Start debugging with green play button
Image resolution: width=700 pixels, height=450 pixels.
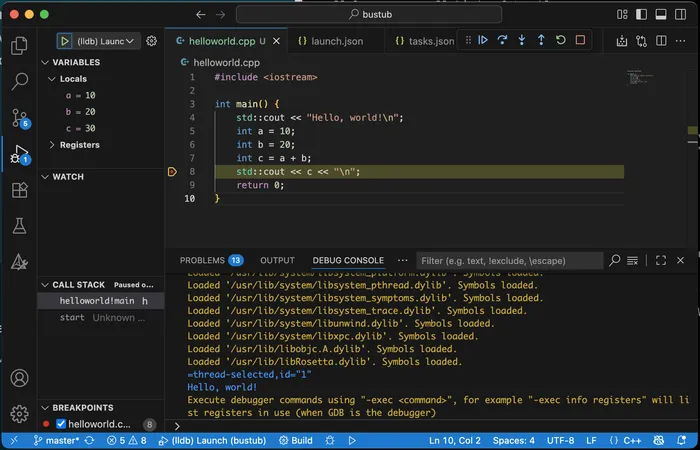pos(64,41)
